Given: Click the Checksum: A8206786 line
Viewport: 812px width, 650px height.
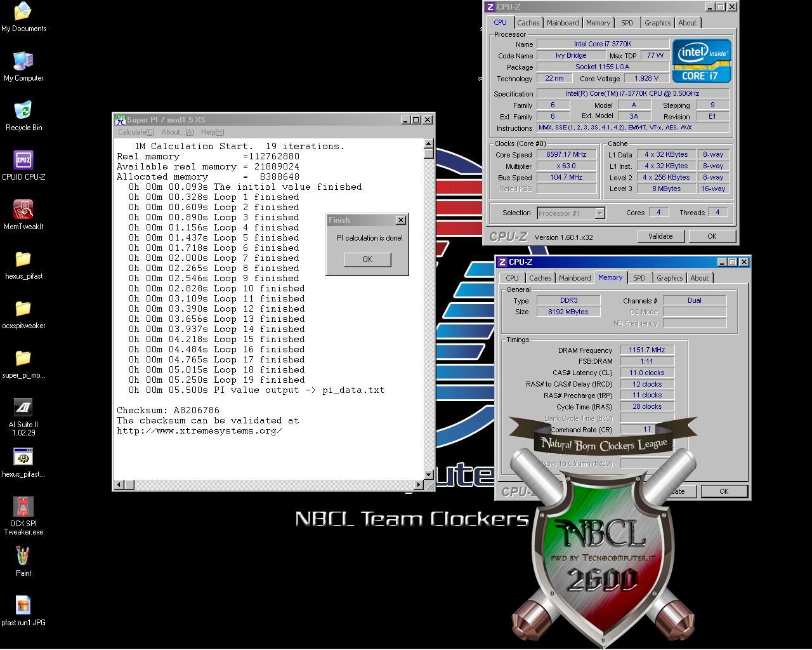Looking at the screenshot, I should [168, 410].
